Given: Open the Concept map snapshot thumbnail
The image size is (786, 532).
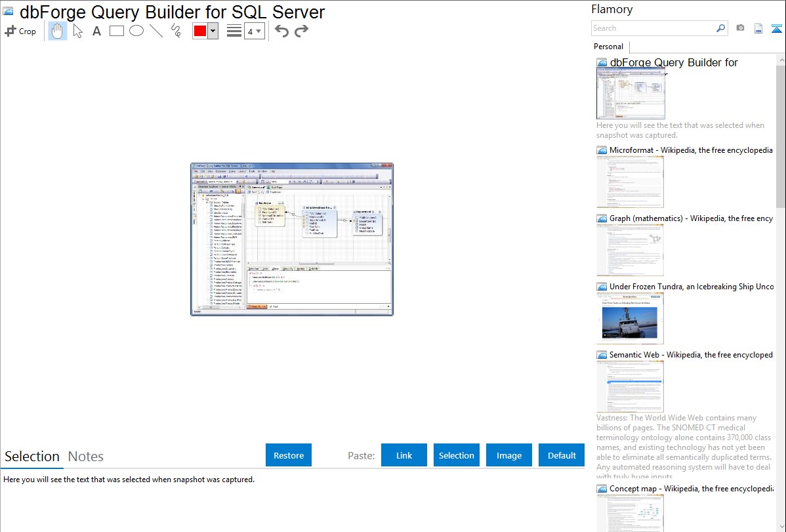Looking at the screenshot, I should 630,514.
